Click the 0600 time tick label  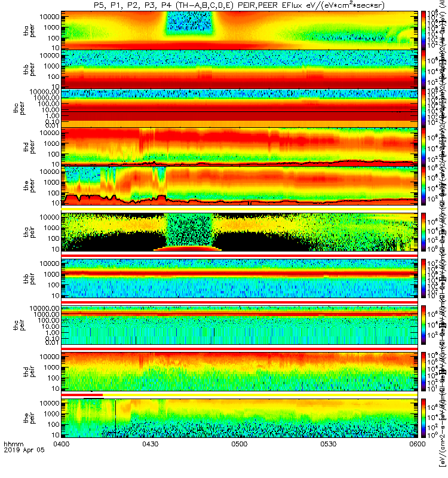click(417, 444)
